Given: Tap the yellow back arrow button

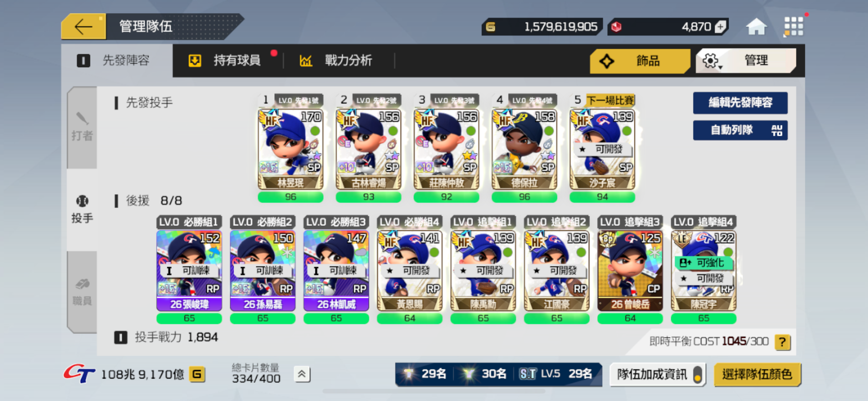Looking at the screenshot, I should click(83, 26).
